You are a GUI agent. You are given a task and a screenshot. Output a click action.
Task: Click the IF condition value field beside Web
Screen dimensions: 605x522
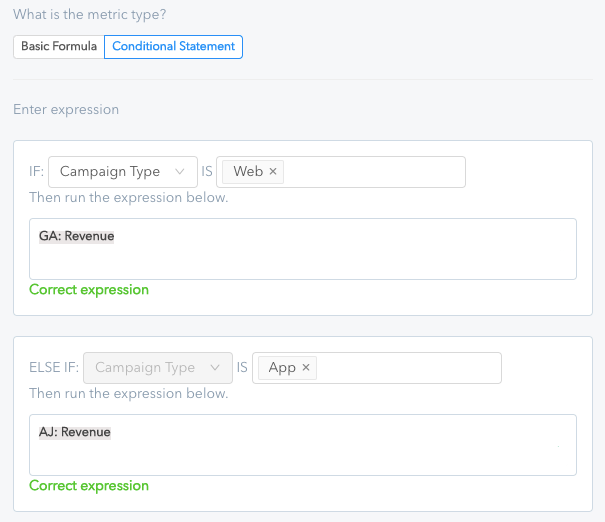(373, 172)
